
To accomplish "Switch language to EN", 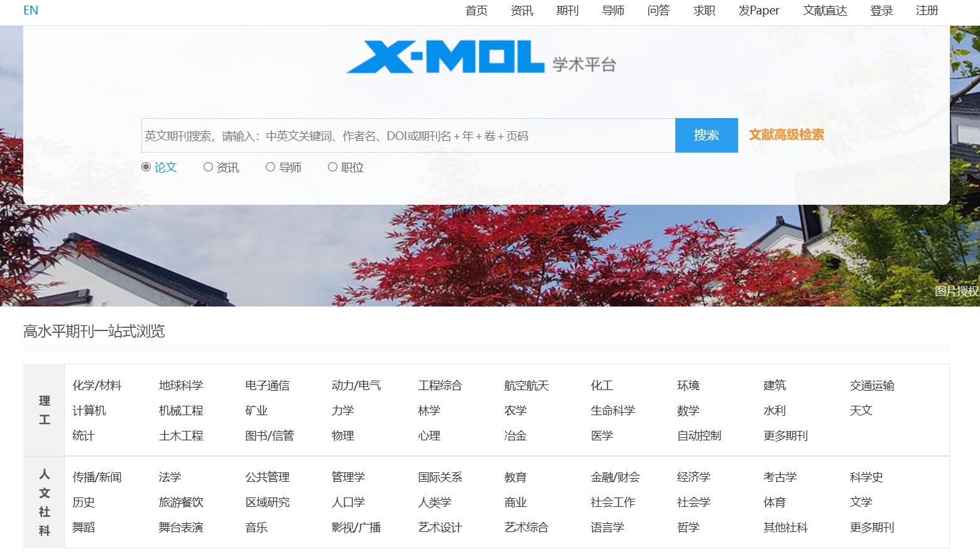I will [31, 11].
